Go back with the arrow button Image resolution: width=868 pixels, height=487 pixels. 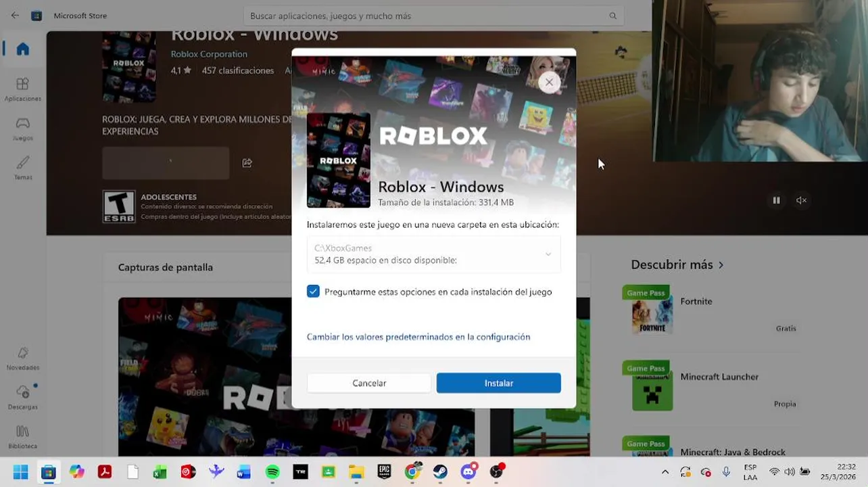coord(15,16)
